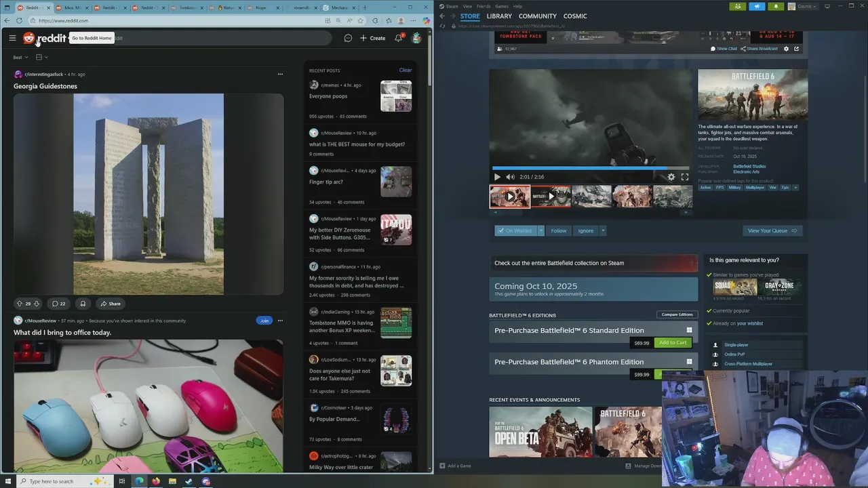
Task: Add Standard Edition to cart
Action: coord(673,343)
